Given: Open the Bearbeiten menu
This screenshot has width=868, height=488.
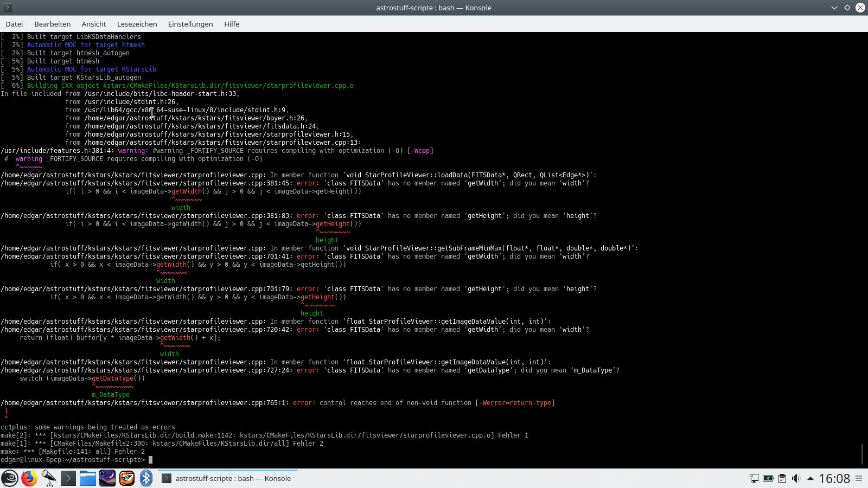Looking at the screenshot, I should [52, 24].
